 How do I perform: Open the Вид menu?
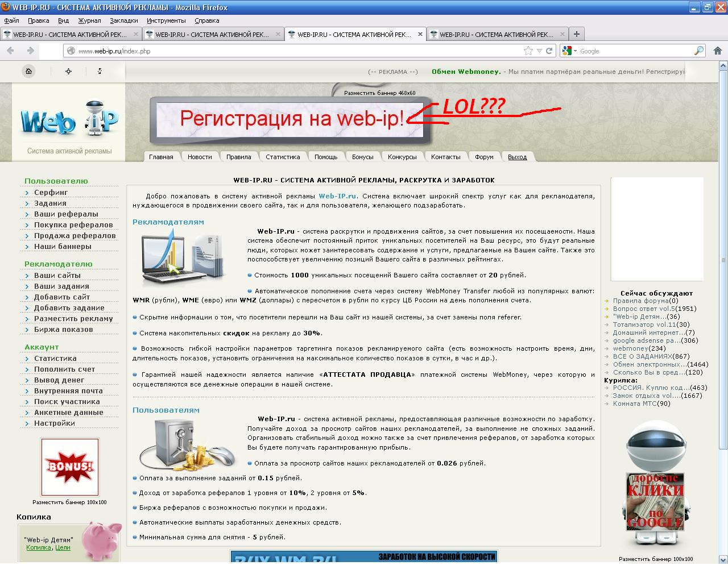(x=63, y=20)
